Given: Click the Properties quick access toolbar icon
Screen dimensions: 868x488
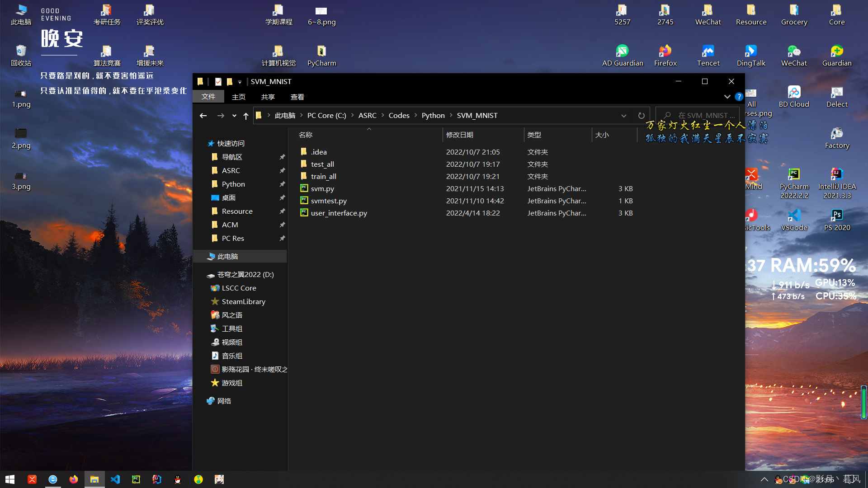Looking at the screenshot, I should coord(218,82).
